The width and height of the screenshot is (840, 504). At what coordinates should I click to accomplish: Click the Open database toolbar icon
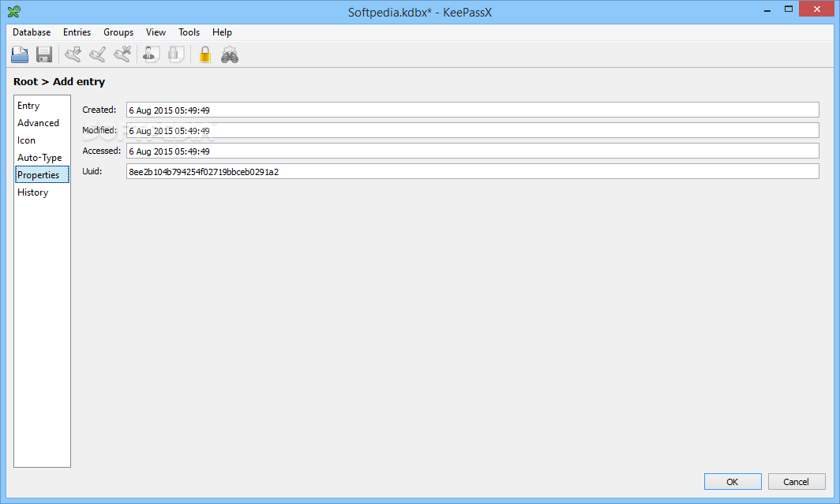point(20,54)
